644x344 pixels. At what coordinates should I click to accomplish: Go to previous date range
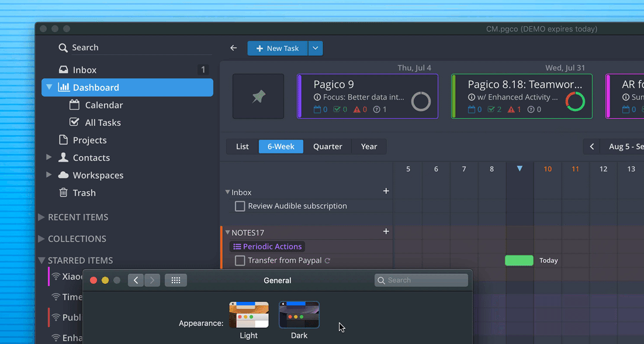pyautogui.click(x=592, y=147)
